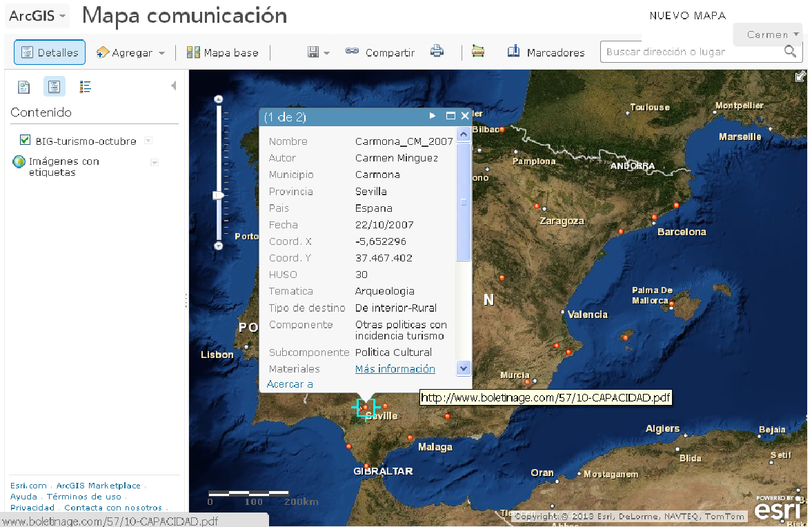Open BIG-turismo-octubre layer options arrow

pos(148,141)
